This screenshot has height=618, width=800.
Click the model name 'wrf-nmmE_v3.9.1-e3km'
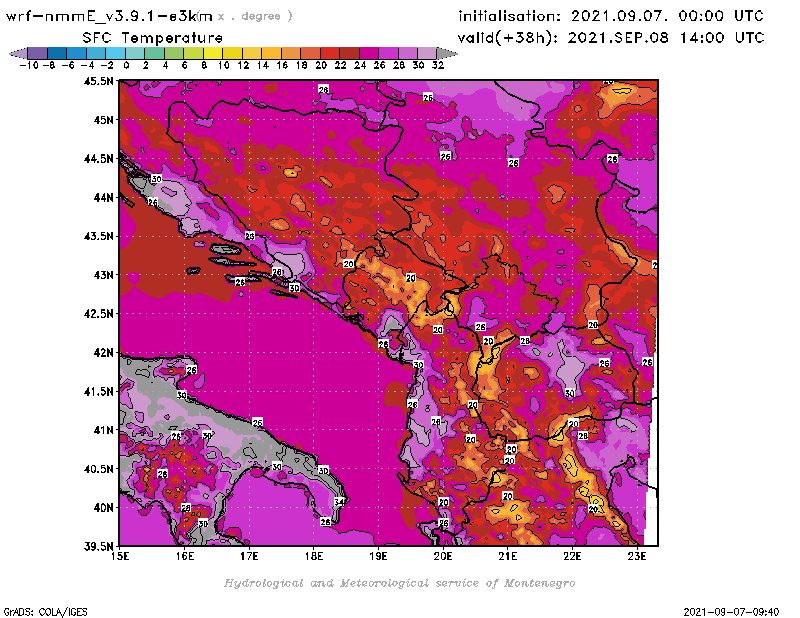pos(109,16)
